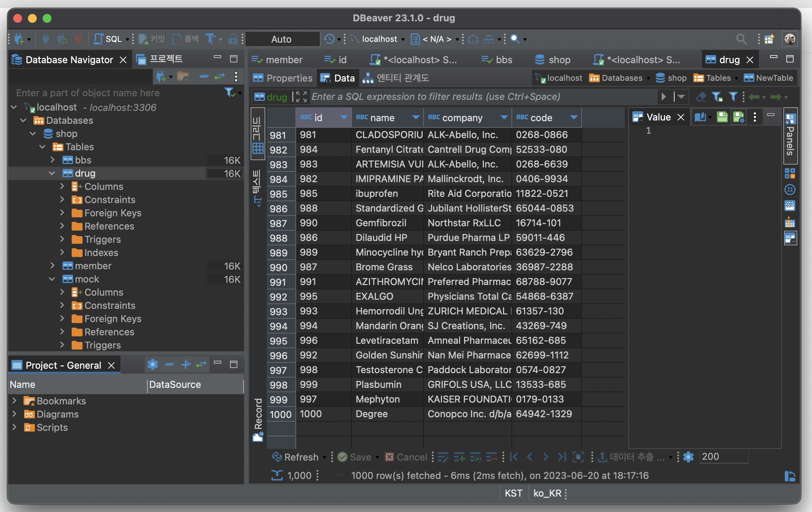Switch to the Properties tab

pyautogui.click(x=283, y=78)
